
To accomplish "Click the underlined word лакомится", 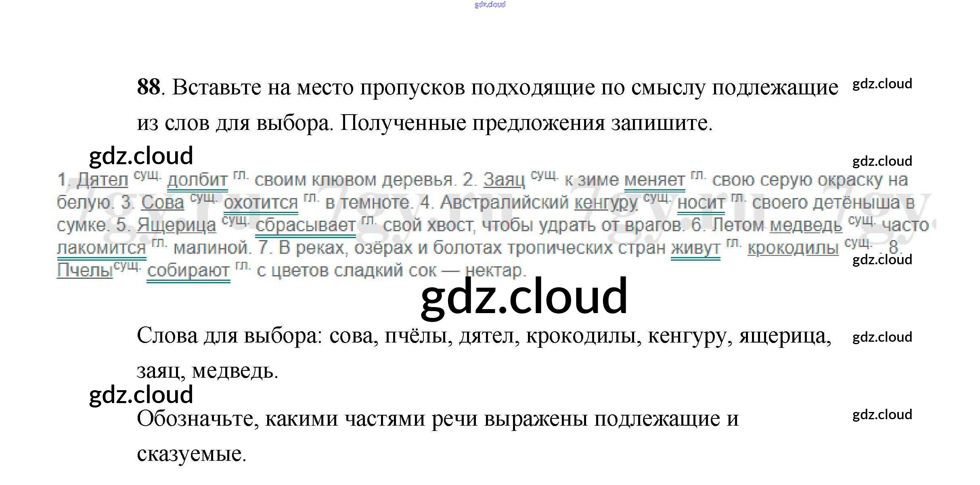I will point(101,248).
